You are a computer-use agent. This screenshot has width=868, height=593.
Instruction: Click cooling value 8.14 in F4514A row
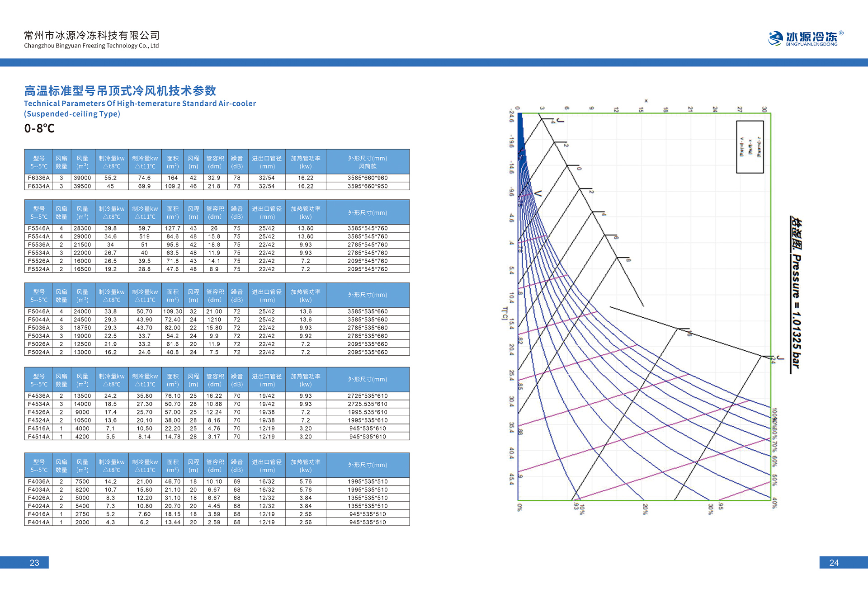click(144, 437)
